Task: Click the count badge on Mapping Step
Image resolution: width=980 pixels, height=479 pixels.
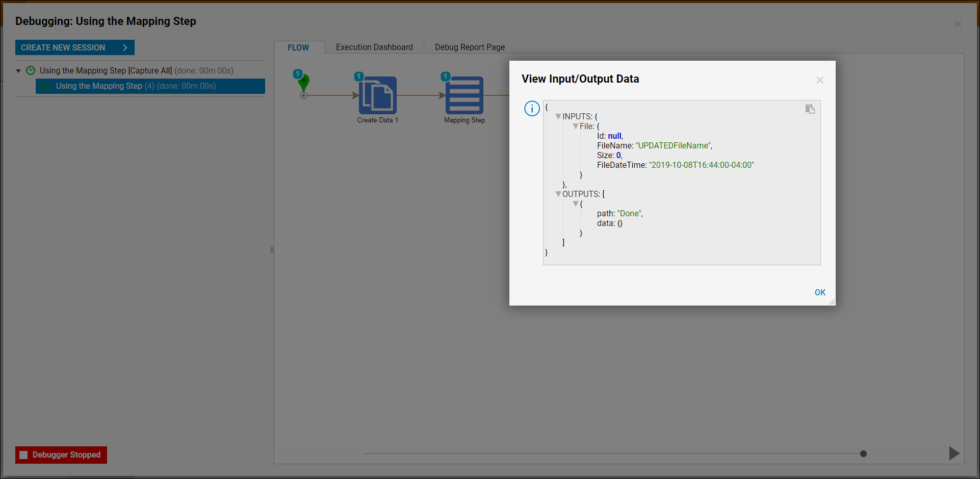Action: [446, 76]
